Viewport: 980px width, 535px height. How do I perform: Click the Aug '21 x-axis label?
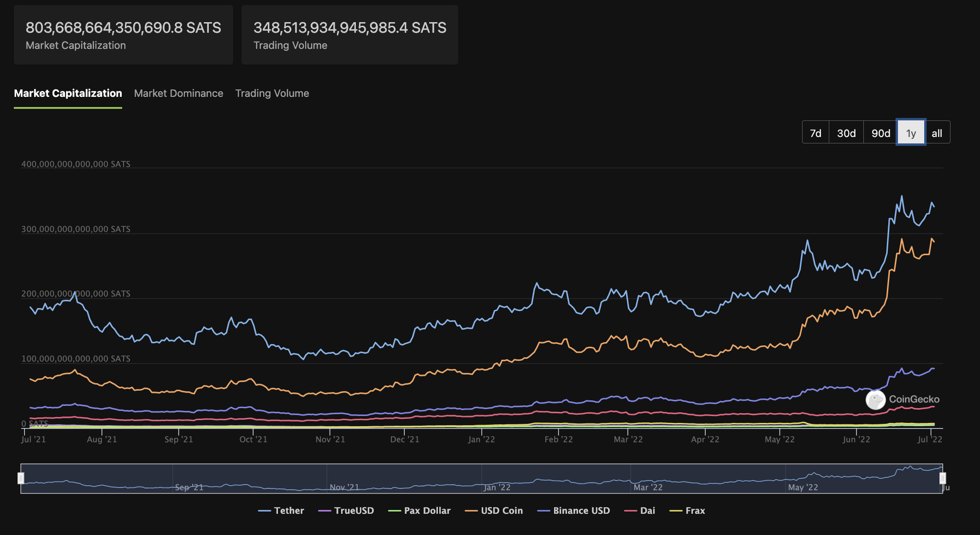[101, 440]
